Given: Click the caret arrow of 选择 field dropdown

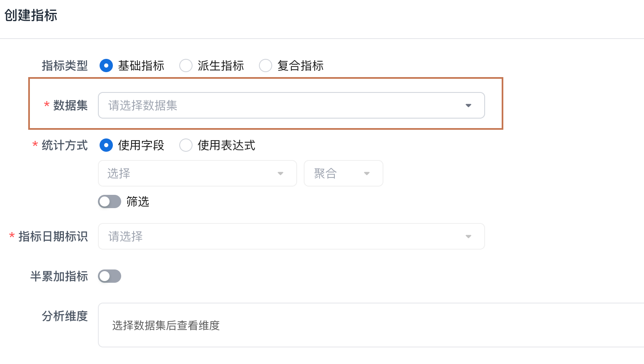Looking at the screenshot, I should 281,174.
